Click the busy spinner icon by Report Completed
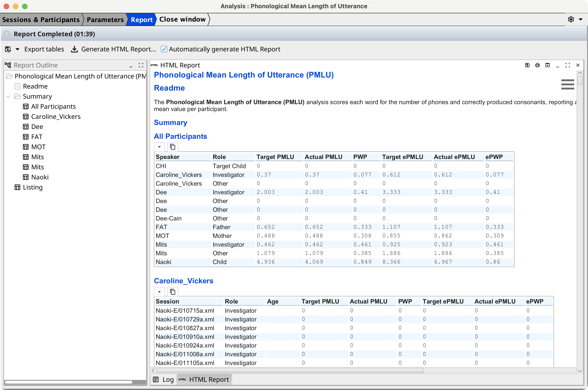The image size is (588, 390). pyautogui.click(x=7, y=34)
